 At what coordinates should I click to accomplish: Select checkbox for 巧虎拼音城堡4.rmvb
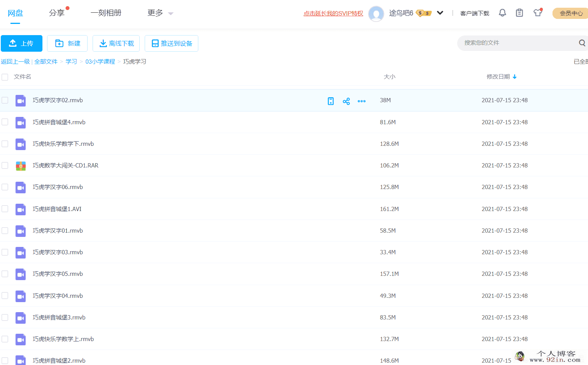click(x=5, y=122)
